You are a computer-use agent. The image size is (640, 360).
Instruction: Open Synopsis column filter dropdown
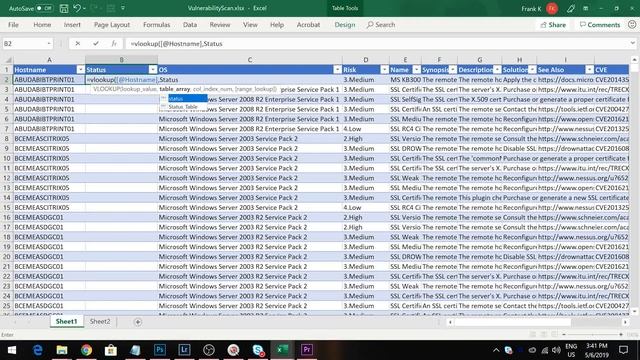click(x=452, y=70)
